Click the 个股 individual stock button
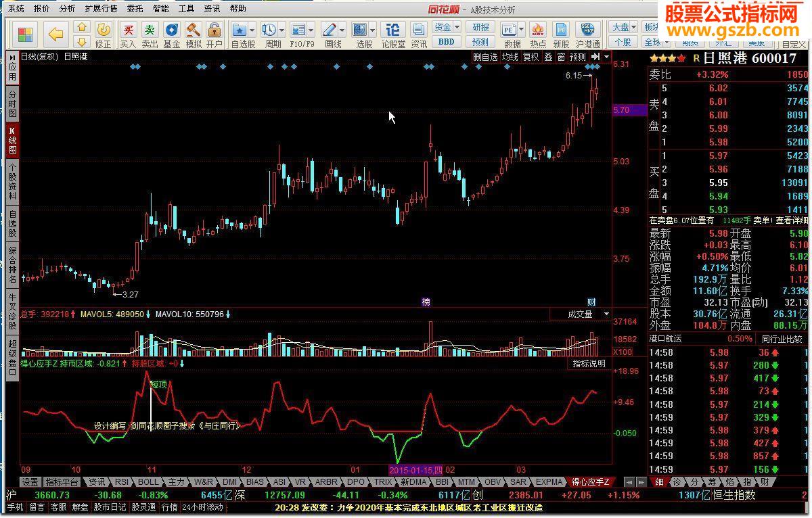 click(623, 41)
